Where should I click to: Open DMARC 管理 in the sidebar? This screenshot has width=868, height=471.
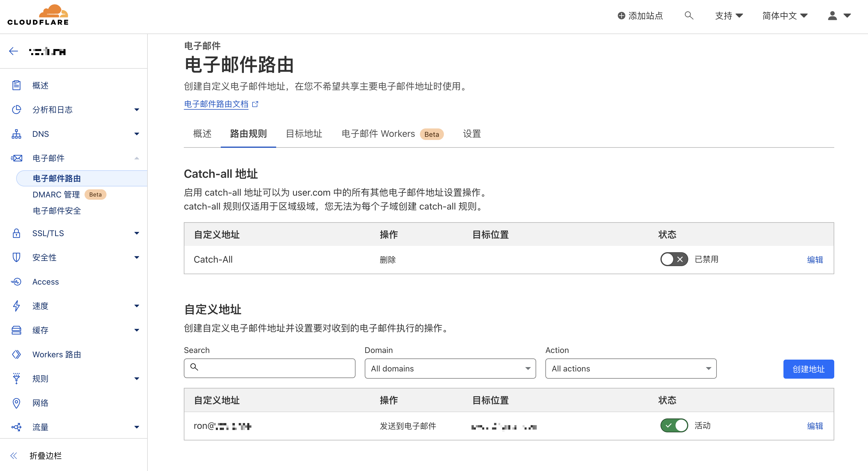tap(56, 195)
